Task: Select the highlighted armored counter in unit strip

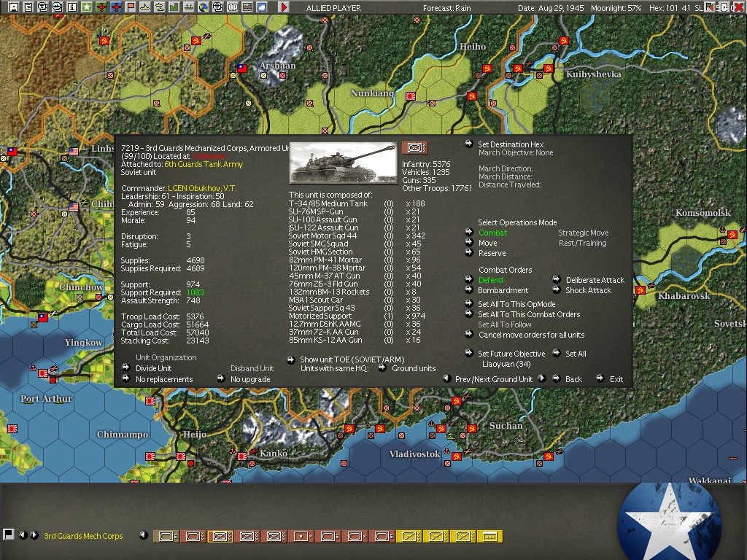Action: tap(220, 537)
